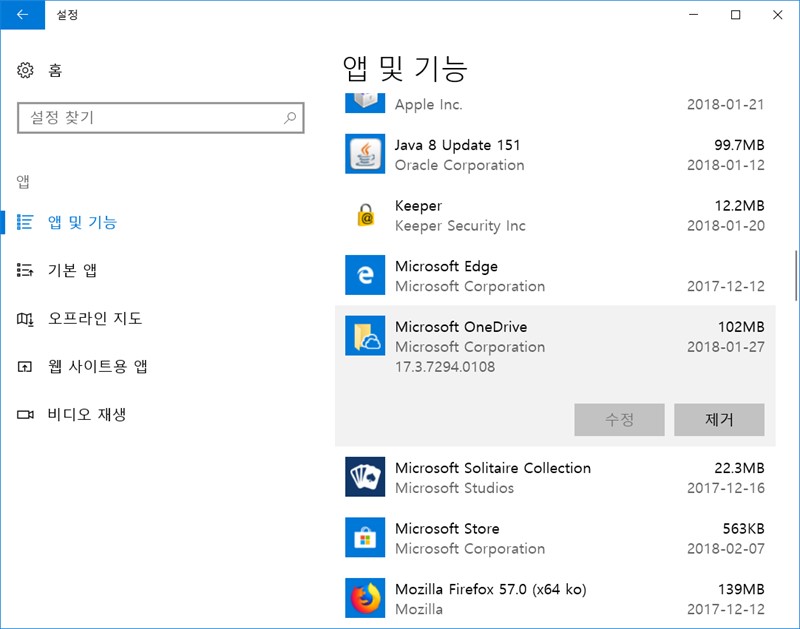800x629 pixels.
Task: Click the 제거 uninstall button
Action: click(x=719, y=420)
